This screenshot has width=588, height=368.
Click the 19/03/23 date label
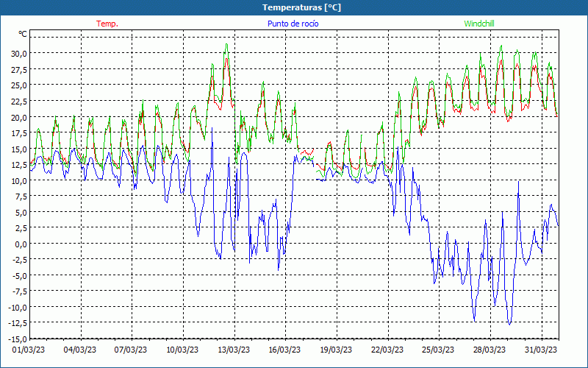click(x=336, y=350)
